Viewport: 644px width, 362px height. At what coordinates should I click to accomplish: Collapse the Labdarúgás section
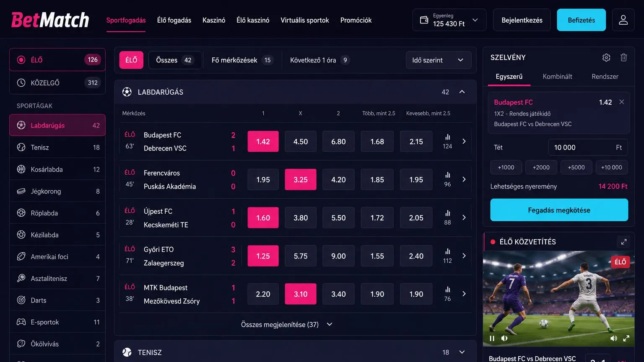click(x=462, y=92)
